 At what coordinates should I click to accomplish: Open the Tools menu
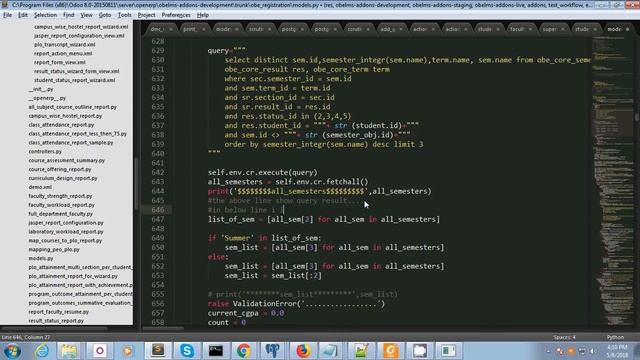124,15
